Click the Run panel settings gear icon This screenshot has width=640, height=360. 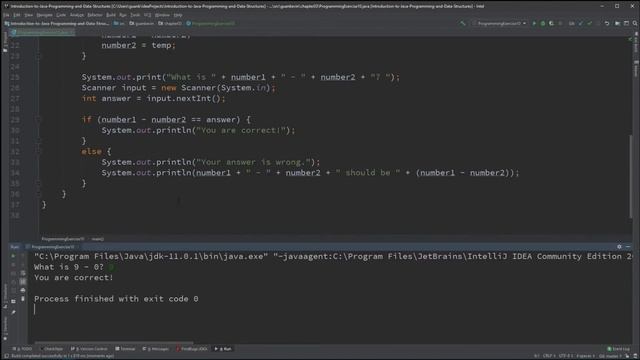point(619,247)
